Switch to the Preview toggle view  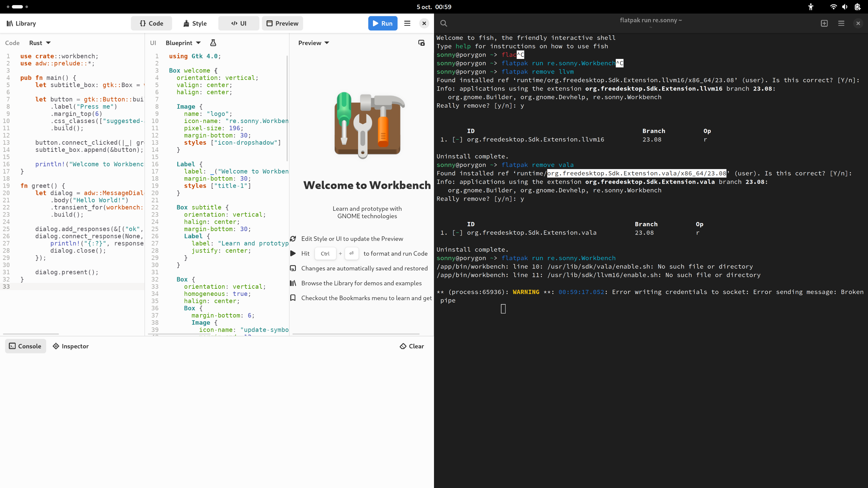click(x=282, y=23)
